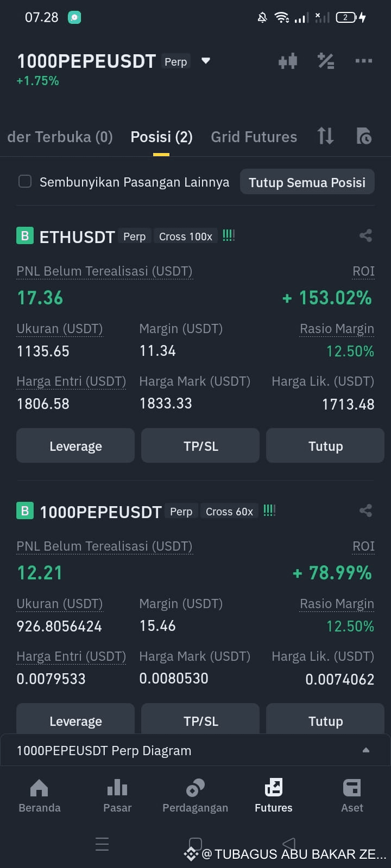Open the order history clock icon

[364, 136]
